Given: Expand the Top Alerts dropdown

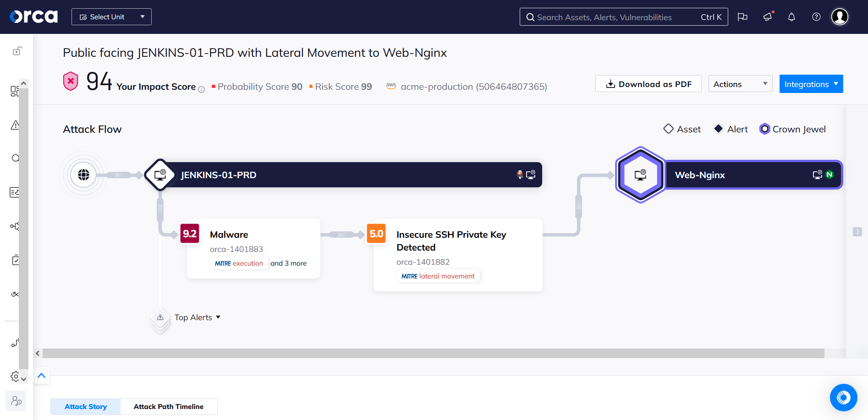Looking at the screenshot, I should point(198,317).
